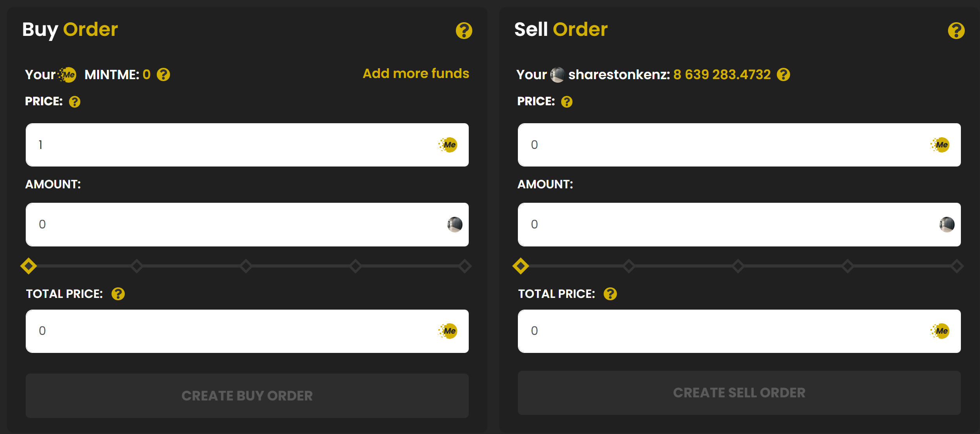
Task: Click the Buy Order total price field
Action: (234, 331)
